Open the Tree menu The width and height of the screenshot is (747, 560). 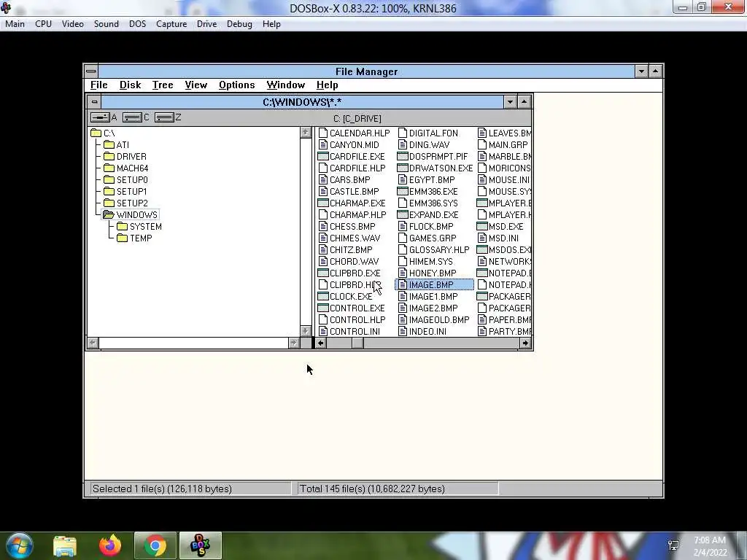pyautogui.click(x=163, y=85)
